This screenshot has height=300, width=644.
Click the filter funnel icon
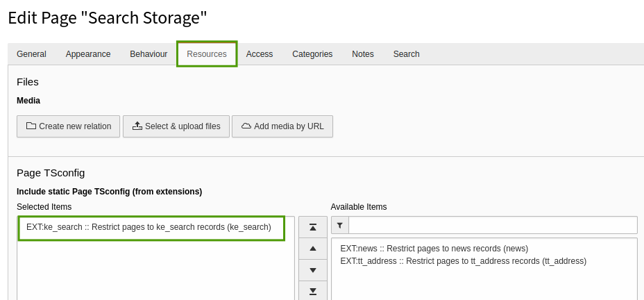coord(339,226)
